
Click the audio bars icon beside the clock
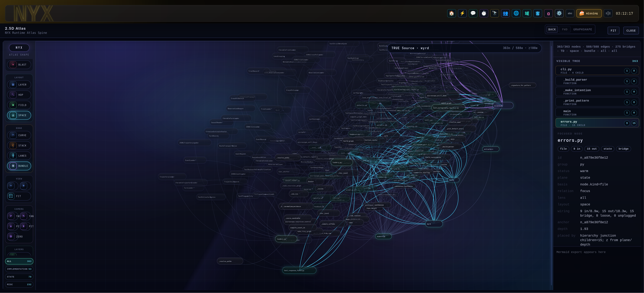(608, 13)
